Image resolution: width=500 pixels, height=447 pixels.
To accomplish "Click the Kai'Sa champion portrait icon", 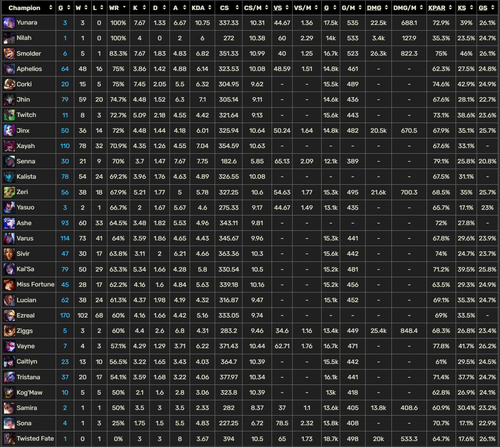I will tap(9, 269).
